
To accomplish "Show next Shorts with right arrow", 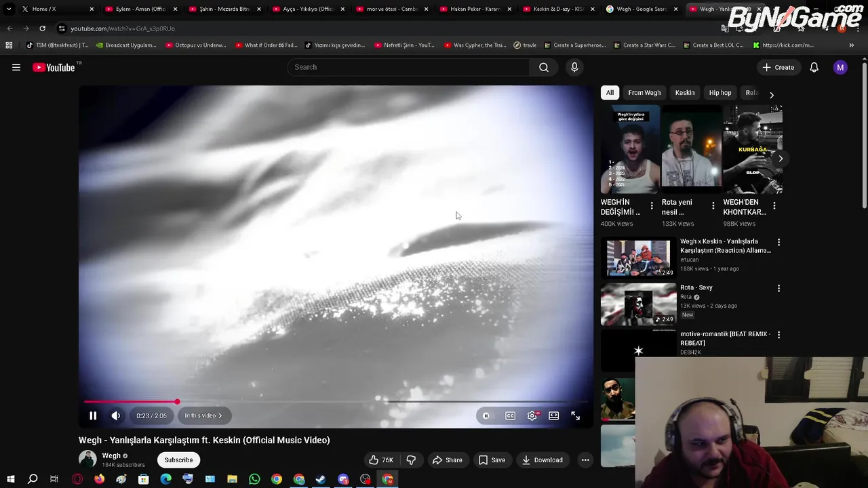I will tap(781, 159).
